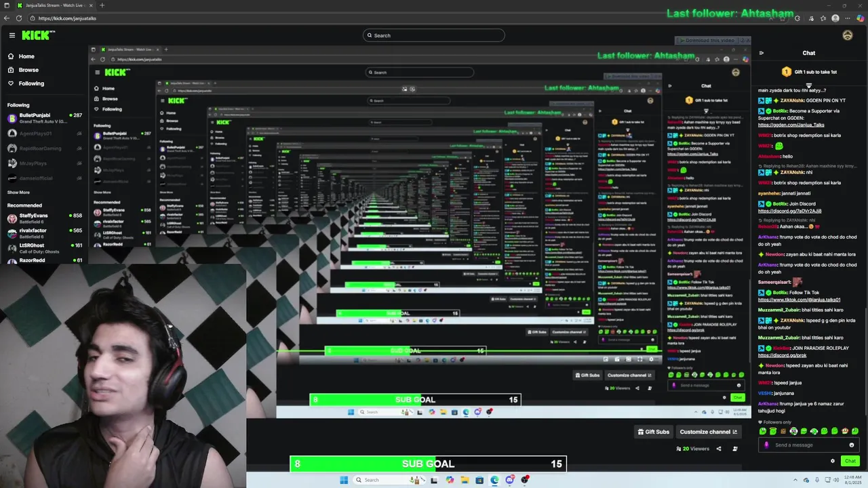Open the profile avatar menu at top right

pos(847,35)
